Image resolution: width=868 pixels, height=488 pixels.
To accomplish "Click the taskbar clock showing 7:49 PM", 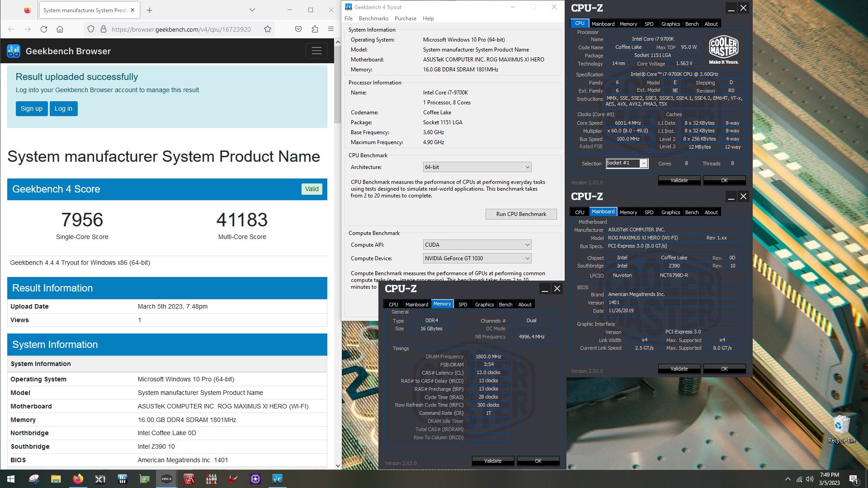I will (x=829, y=479).
